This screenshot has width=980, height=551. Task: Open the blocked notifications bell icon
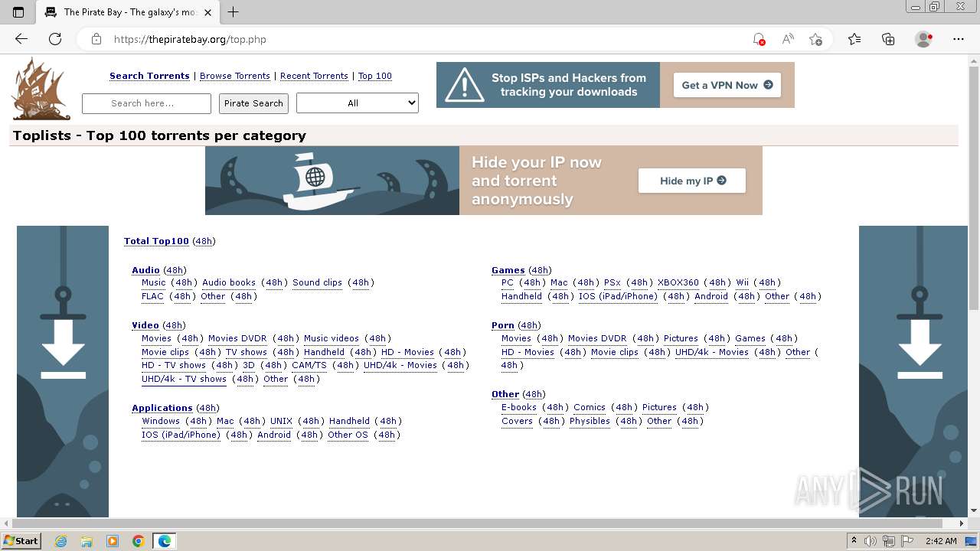(759, 39)
